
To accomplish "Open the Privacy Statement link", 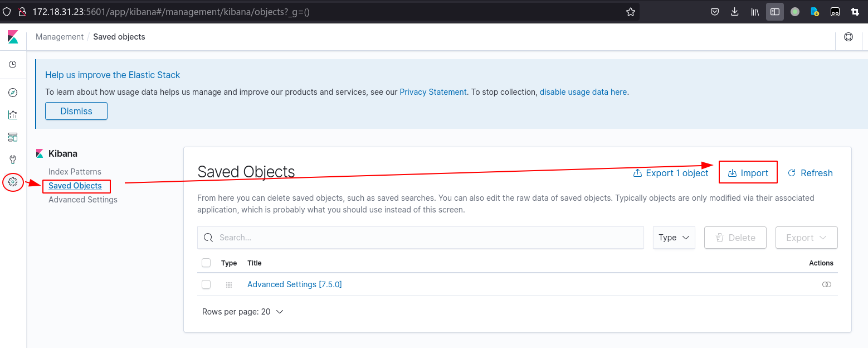I will tap(433, 92).
